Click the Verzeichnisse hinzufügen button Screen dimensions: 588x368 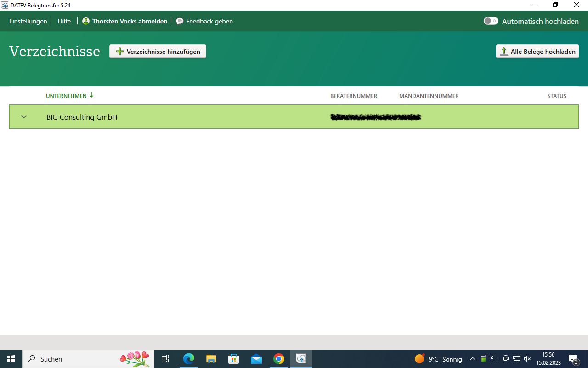[x=158, y=52]
